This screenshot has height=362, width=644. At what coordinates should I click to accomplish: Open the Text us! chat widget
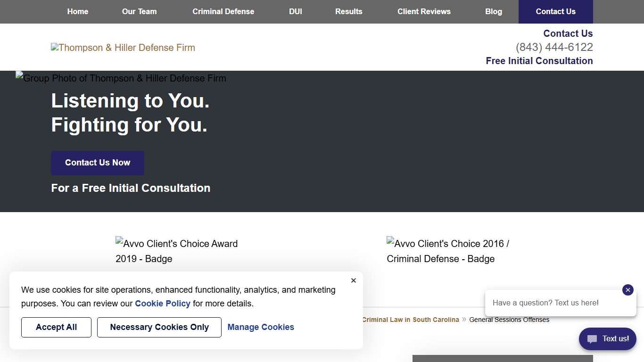coord(607,339)
